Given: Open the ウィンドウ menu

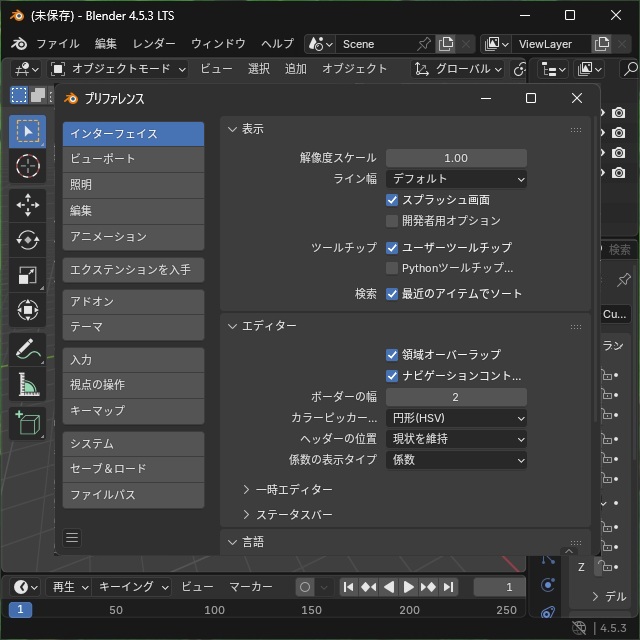Looking at the screenshot, I should point(218,44).
